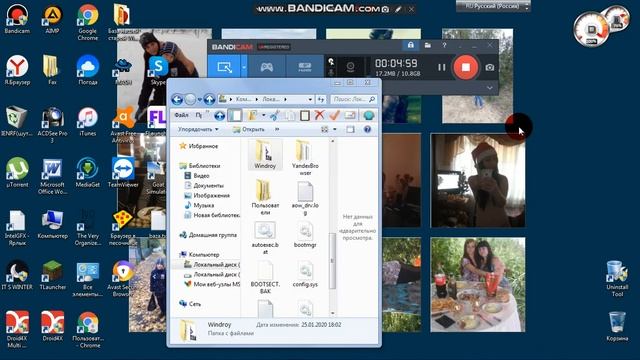Select Библиотеки in navigation pane
The height and width of the screenshot is (360, 640).
coord(200,166)
